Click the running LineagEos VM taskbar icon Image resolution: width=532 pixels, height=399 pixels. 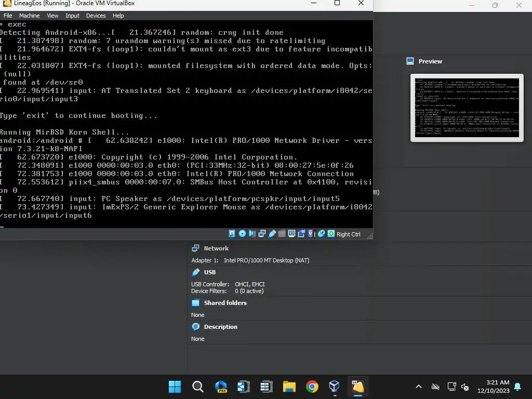[357, 387]
